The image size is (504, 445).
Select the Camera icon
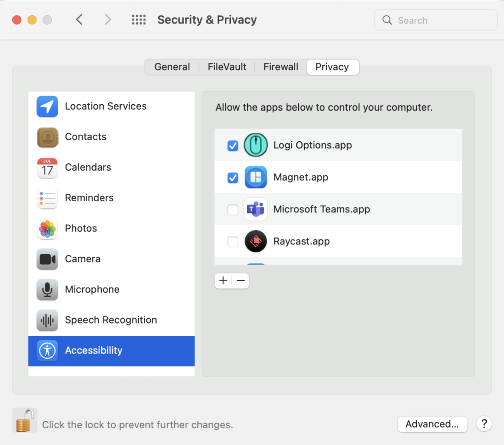click(47, 259)
